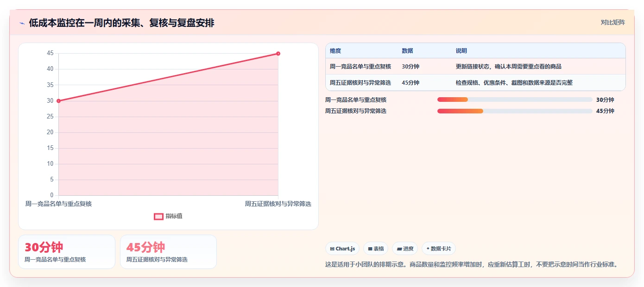Click table cell 周一竞品名单与重点复核

[x=360, y=67]
